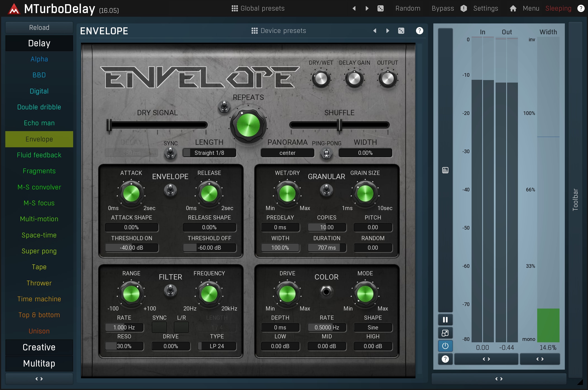The width and height of the screenshot is (588, 390).
Task: Expand the bottom right panel arrows
Action: point(499,379)
